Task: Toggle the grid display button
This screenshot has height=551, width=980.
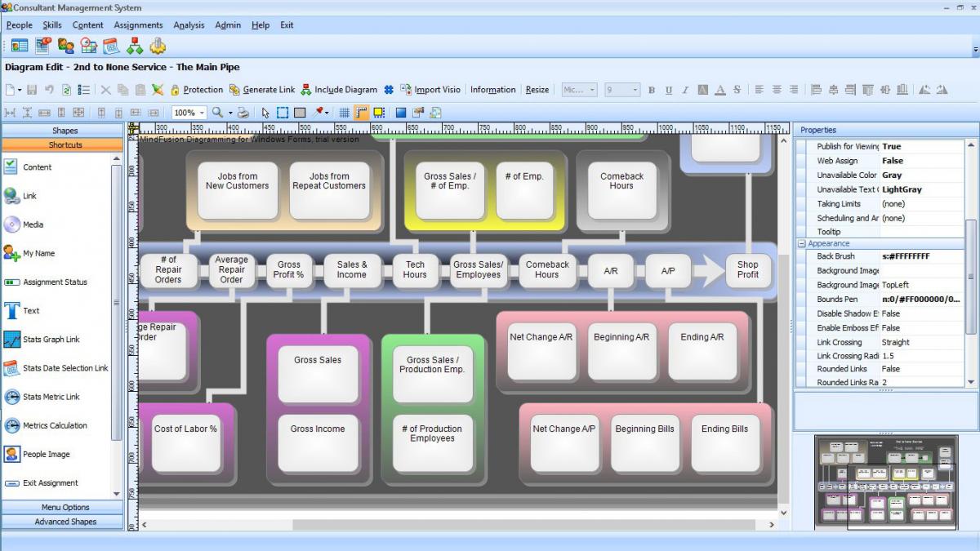Action: point(344,113)
